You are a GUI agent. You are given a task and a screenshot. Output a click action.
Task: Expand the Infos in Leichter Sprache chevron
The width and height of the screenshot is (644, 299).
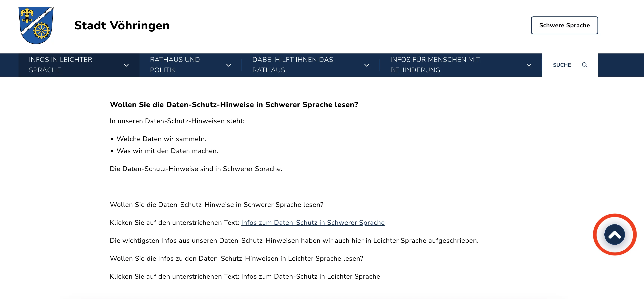coord(126,65)
